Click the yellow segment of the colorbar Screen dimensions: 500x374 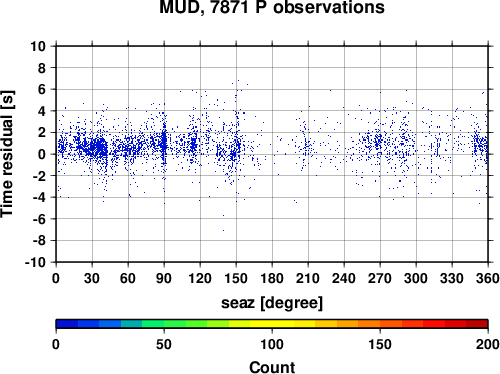[272, 324]
